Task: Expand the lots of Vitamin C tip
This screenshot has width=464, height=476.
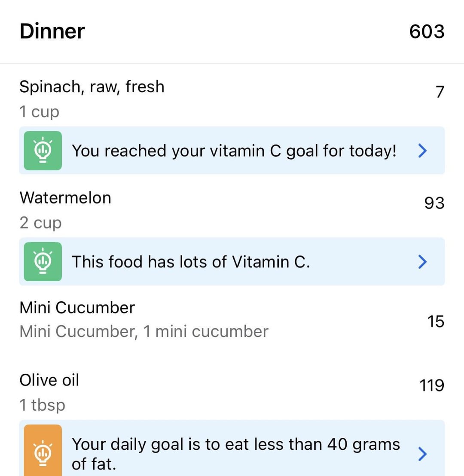Action: click(x=422, y=261)
